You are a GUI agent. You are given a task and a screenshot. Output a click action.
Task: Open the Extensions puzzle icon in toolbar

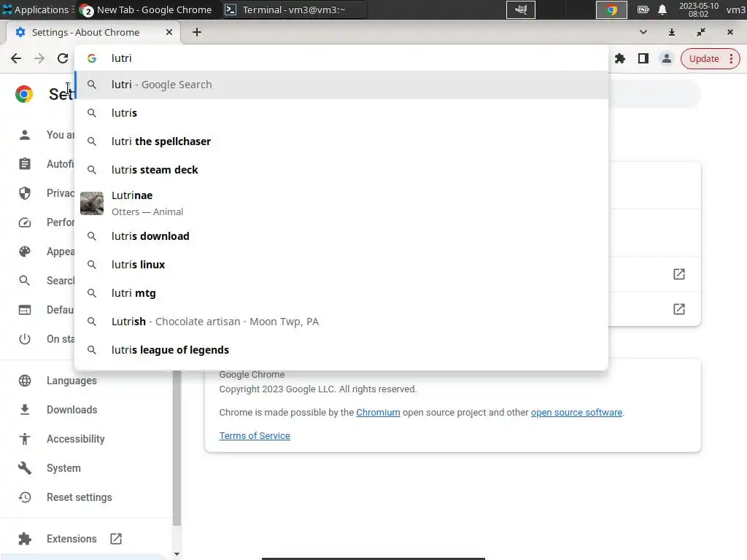pos(620,58)
